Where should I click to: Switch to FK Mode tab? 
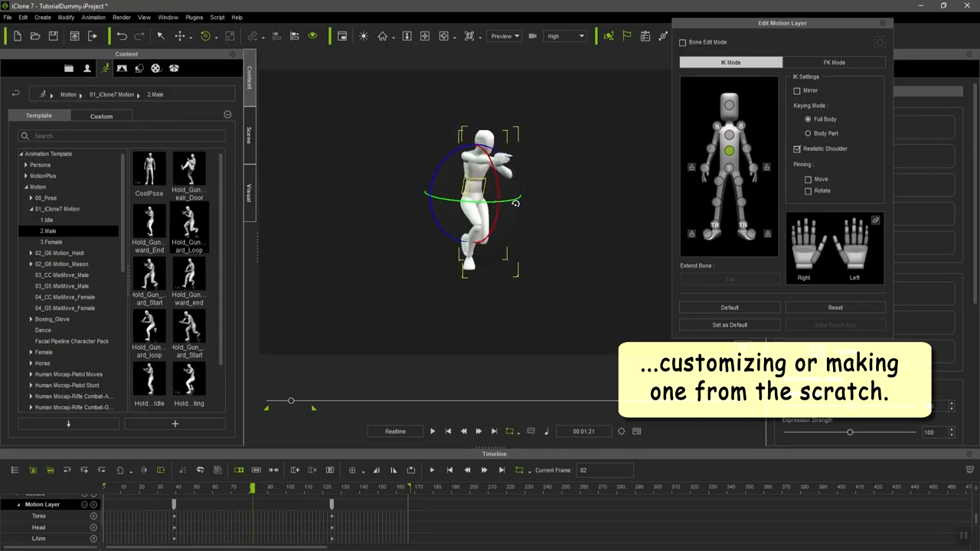pyautogui.click(x=834, y=62)
